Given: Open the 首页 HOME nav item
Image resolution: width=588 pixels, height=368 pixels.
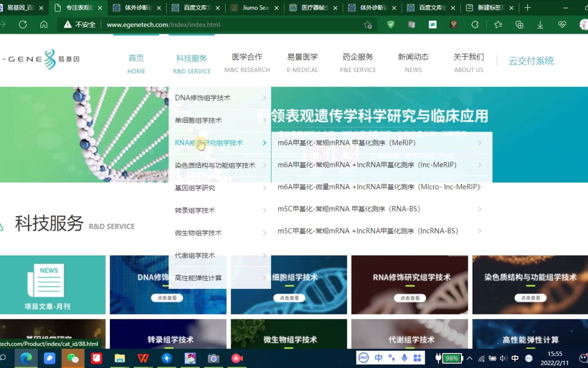Looking at the screenshot, I should tap(136, 64).
